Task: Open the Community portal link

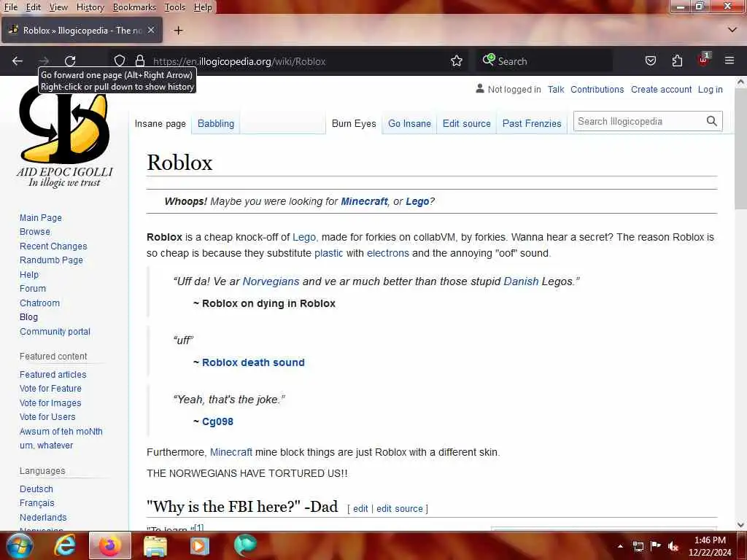Action: coord(55,332)
